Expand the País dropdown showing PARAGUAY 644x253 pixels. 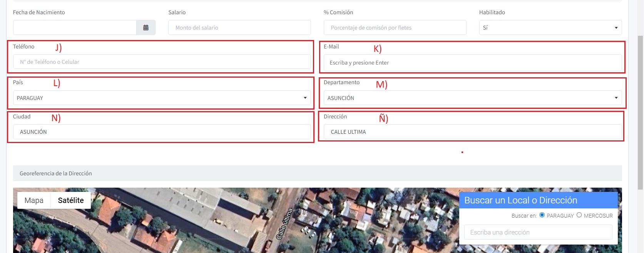(x=162, y=98)
